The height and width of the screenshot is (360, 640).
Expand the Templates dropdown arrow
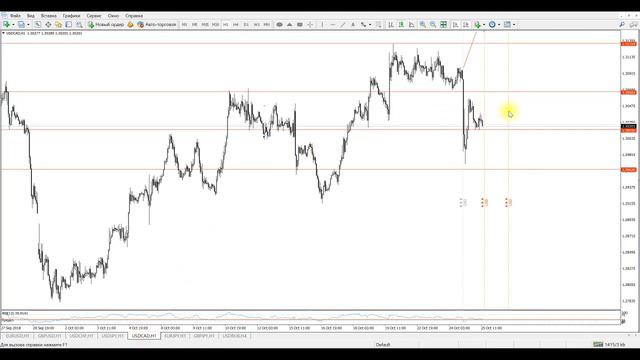514,24
